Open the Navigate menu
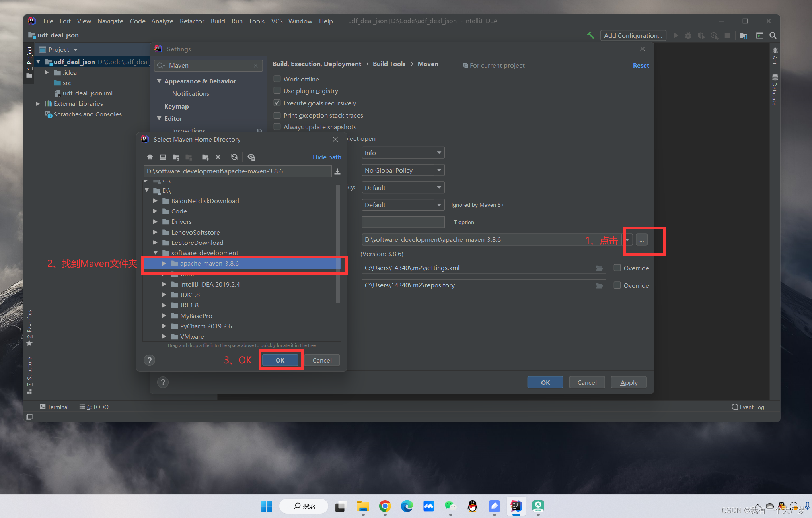Viewport: 812px width, 518px height. point(110,21)
